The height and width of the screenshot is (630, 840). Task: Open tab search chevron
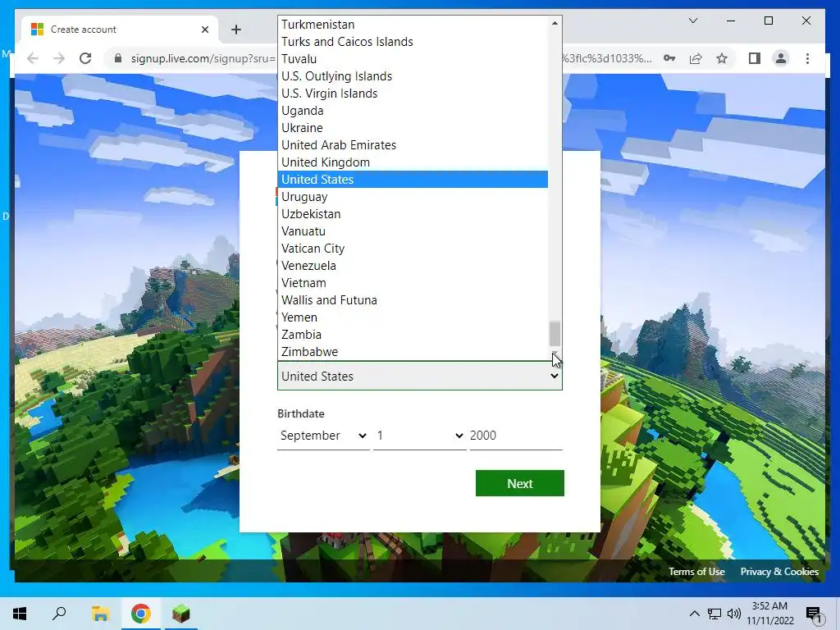pos(692,21)
